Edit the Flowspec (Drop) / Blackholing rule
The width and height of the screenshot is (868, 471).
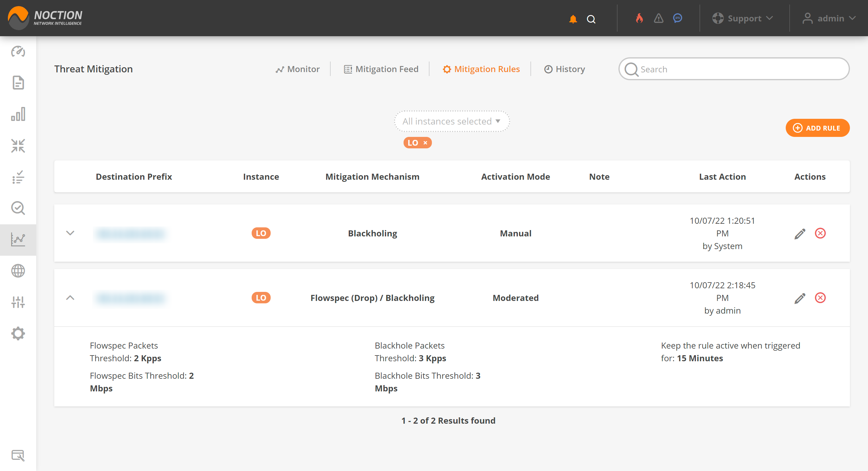800,298
